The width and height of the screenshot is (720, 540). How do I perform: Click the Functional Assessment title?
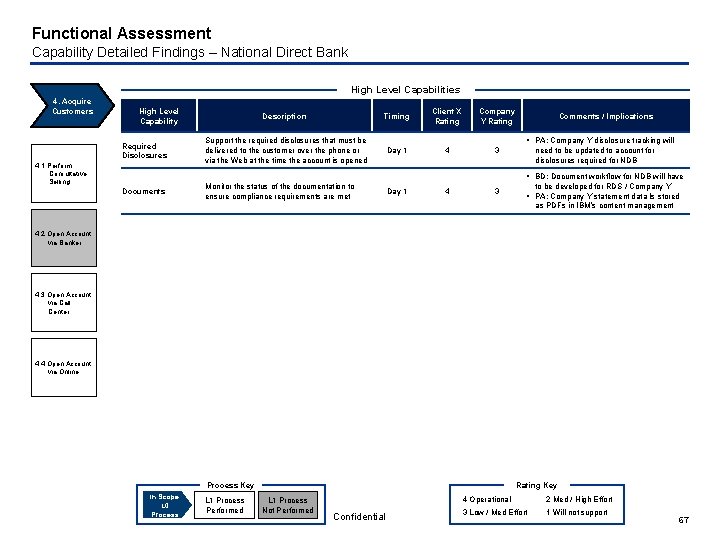122,33
